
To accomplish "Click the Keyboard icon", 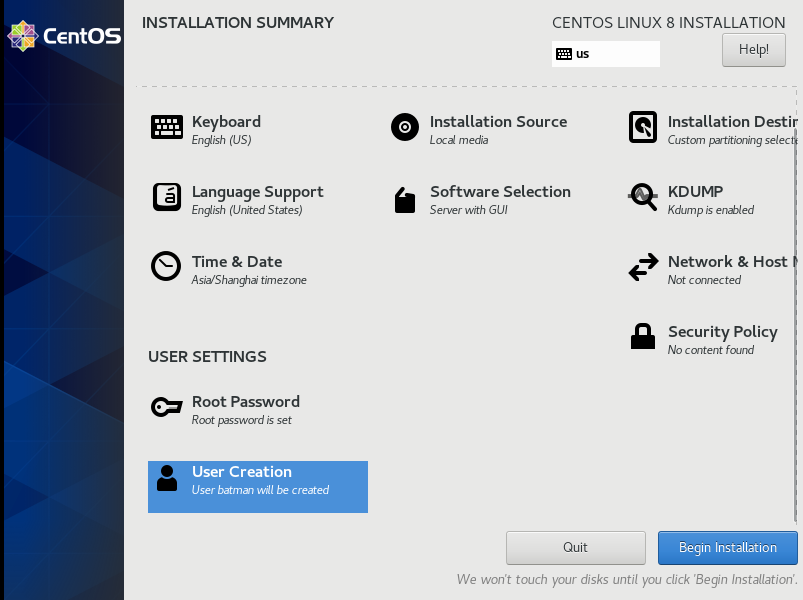I will tap(166, 127).
